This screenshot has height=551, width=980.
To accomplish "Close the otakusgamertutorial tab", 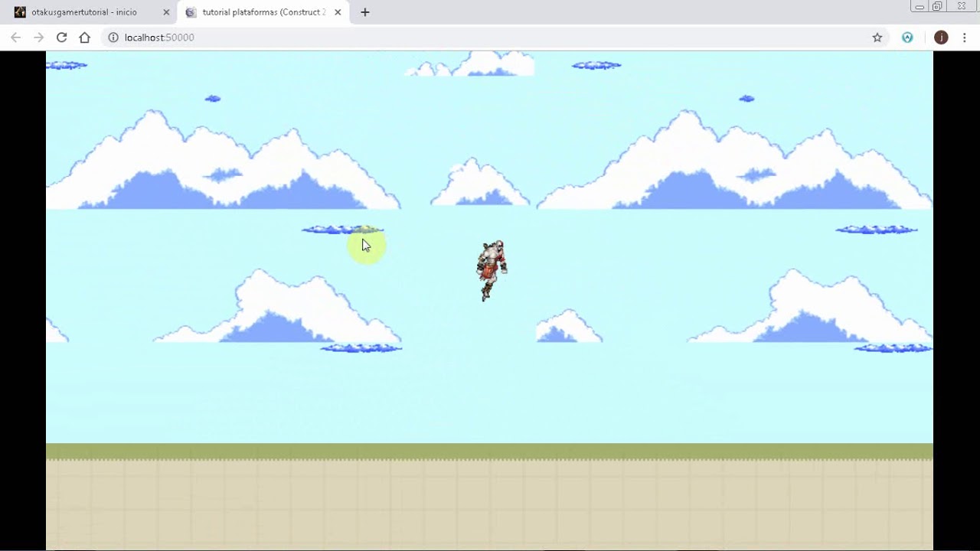I will [x=166, y=12].
